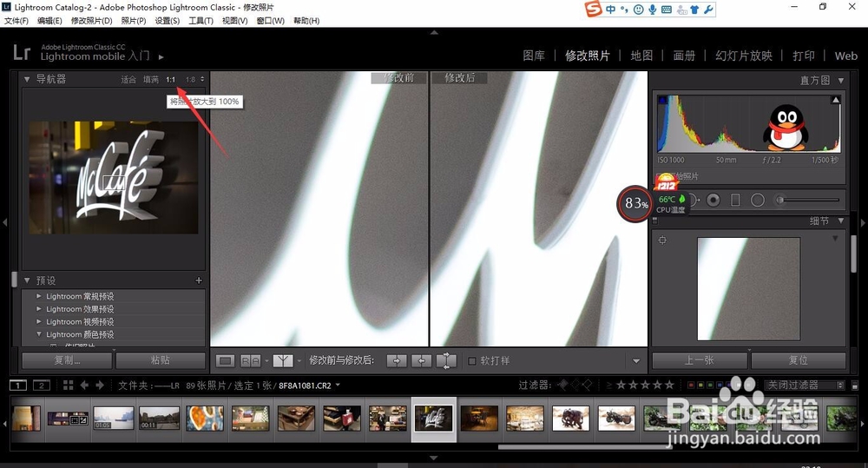This screenshot has width=868, height=468.
Task: Open the 工具(T) menu
Action: click(201, 21)
